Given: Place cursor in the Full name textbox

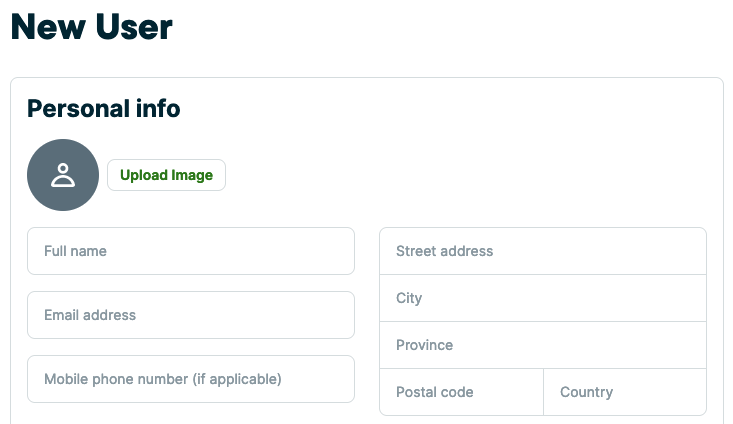Looking at the screenshot, I should (190, 251).
